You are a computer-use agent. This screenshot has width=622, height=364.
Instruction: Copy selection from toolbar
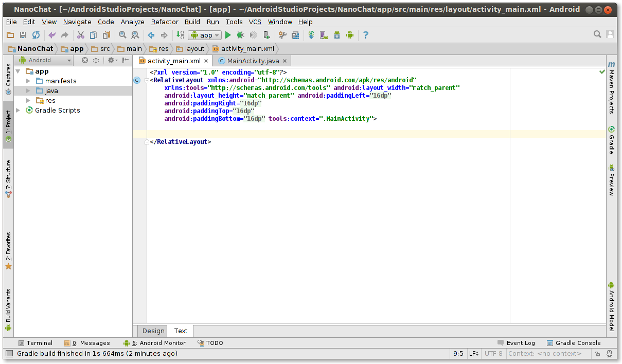click(93, 35)
